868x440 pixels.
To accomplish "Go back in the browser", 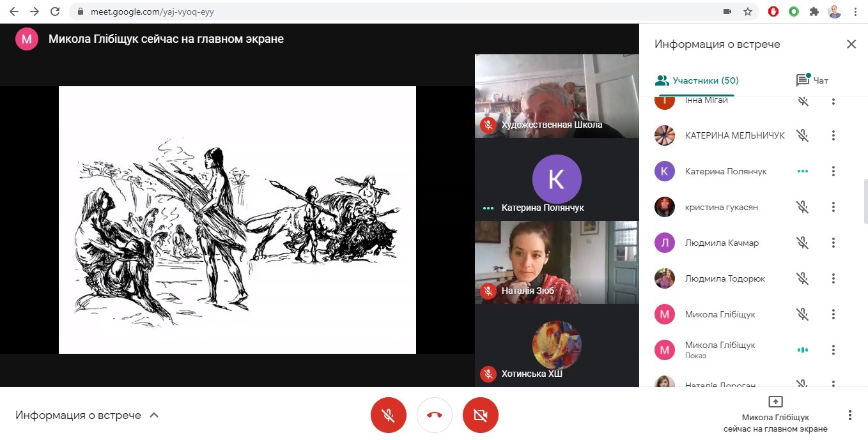I will pyautogui.click(x=14, y=11).
